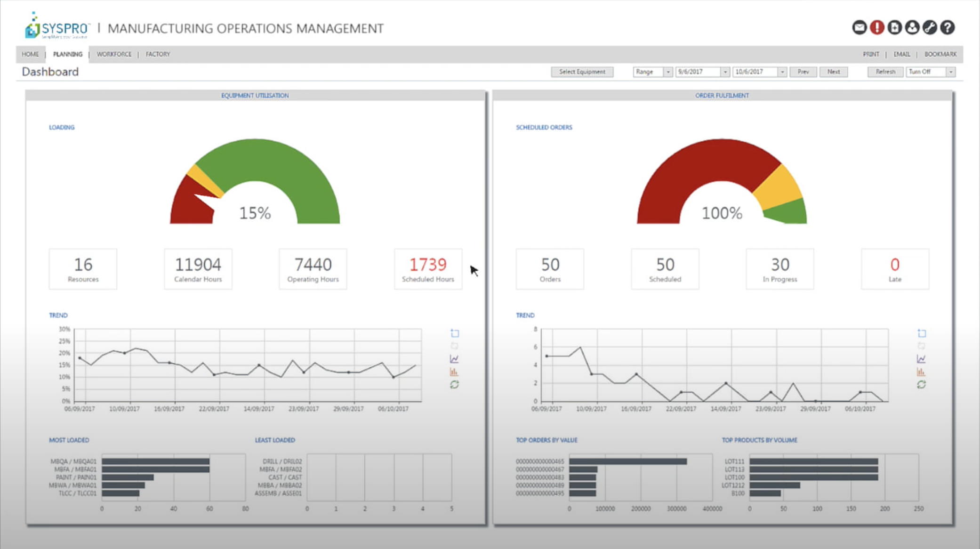
Task: Click the EMAIL link in the top bar
Action: pyautogui.click(x=901, y=54)
